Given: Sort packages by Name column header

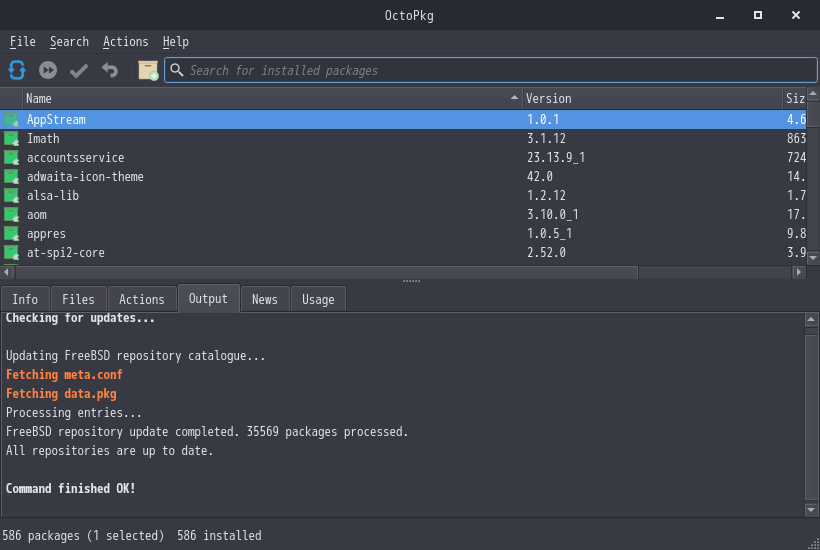Looking at the screenshot, I should coord(270,98).
